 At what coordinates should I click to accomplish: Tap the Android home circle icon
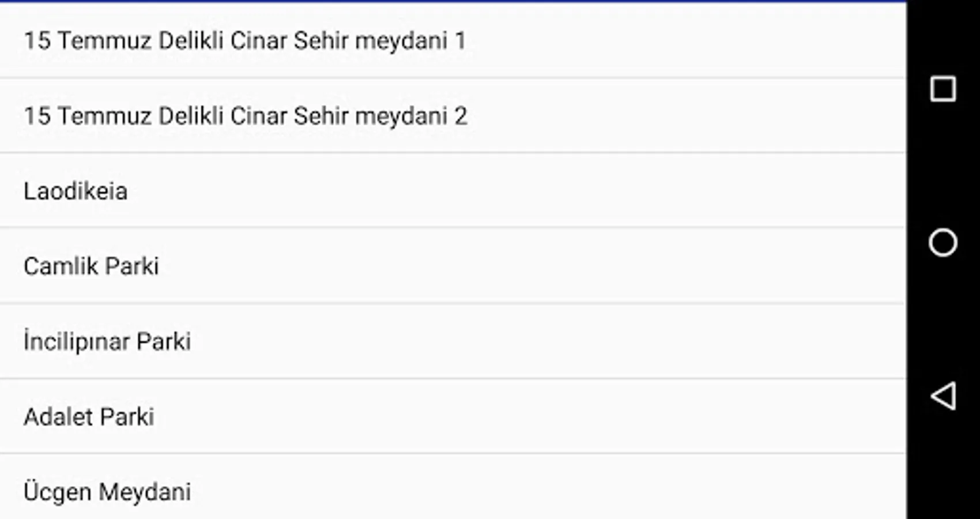[943, 242]
